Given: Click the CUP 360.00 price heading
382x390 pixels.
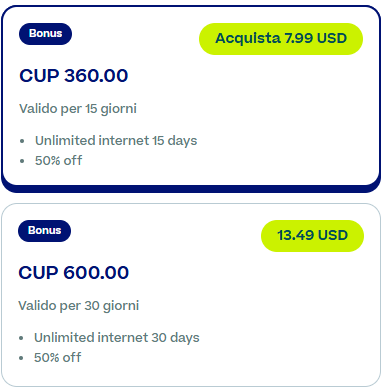Looking at the screenshot, I should click(74, 76).
